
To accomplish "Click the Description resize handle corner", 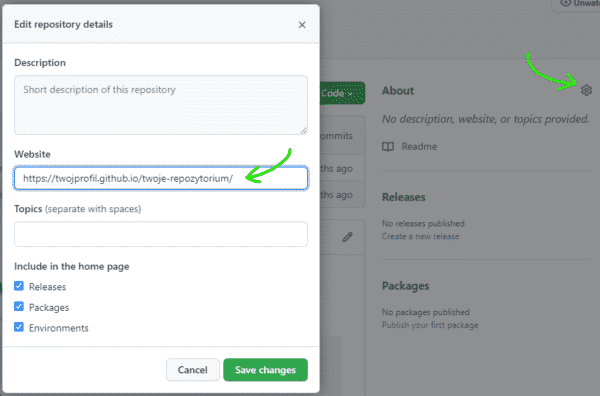I will point(303,130).
